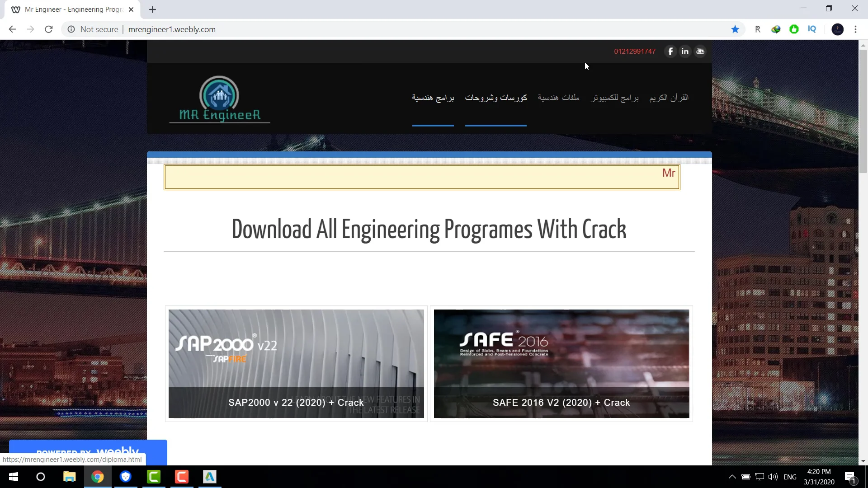Open the green circular extension icon
The height and width of the screenshot is (488, 868).
(x=794, y=29)
